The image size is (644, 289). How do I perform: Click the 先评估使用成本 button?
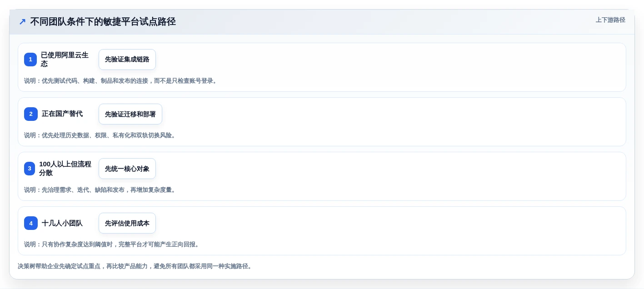pyautogui.click(x=127, y=223)
